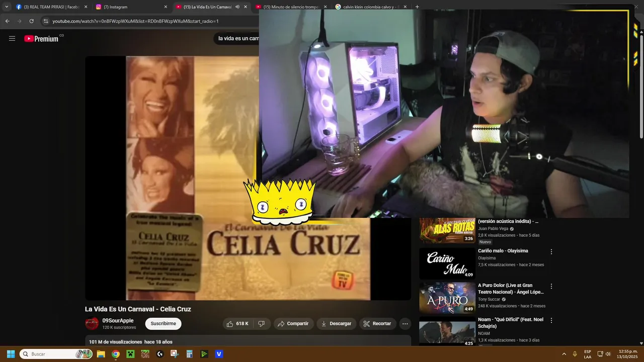Screen dimensions: 644x362
Task: Open File Explorer from the taskbar
Action: tap(101, 354)
